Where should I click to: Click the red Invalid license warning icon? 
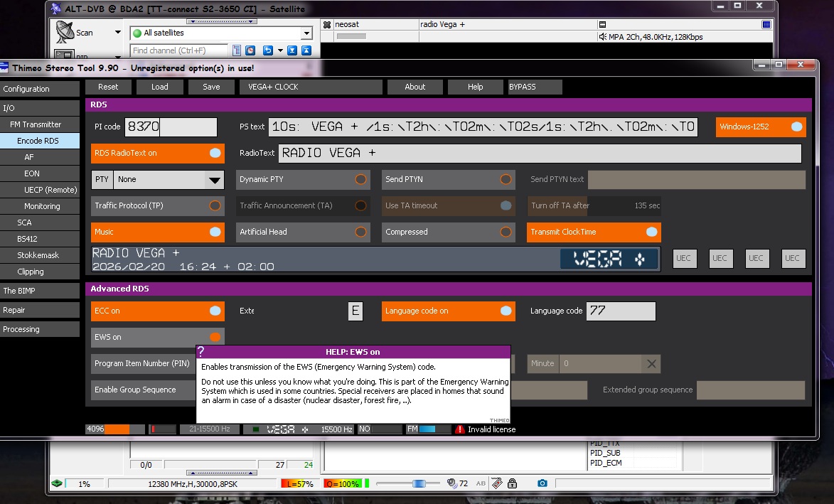pos(460,429)
